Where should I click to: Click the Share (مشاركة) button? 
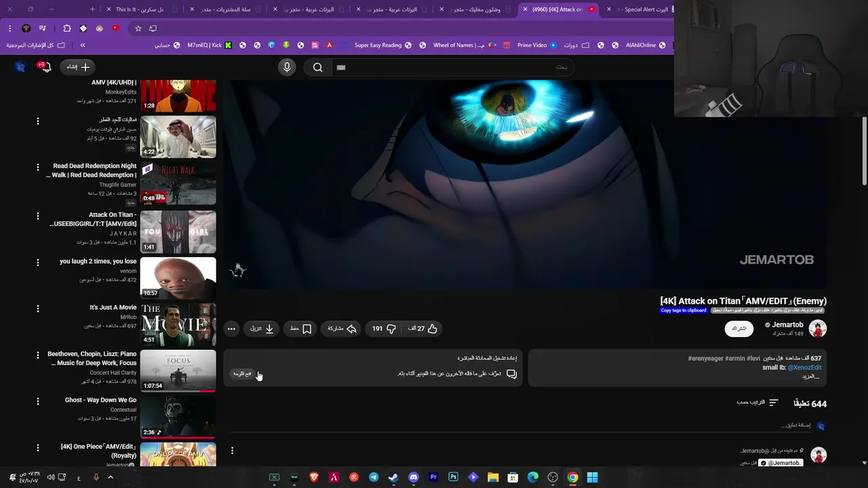click(342, 329)
